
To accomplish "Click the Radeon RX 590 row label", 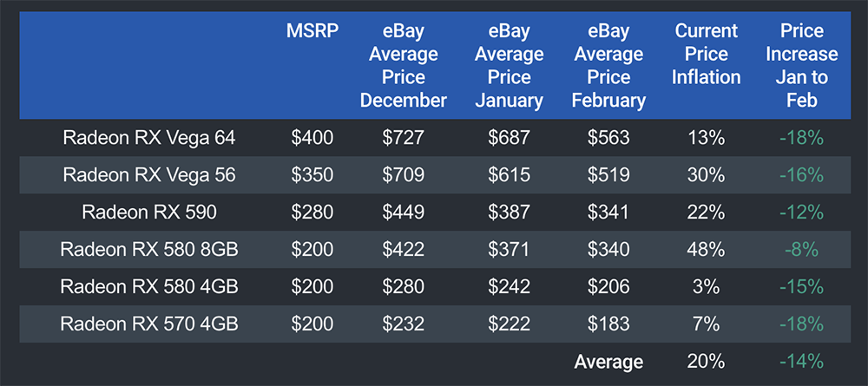I will tap(149, 213).
